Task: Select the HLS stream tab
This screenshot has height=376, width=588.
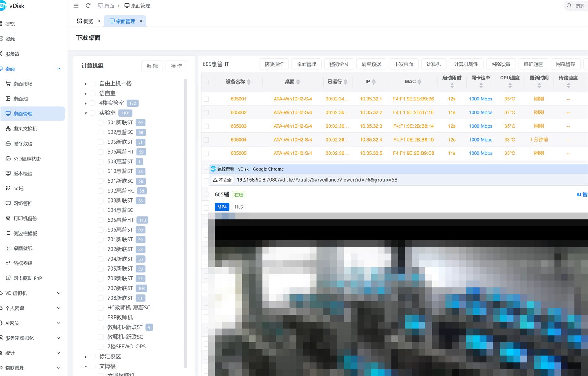Action: 239,207
